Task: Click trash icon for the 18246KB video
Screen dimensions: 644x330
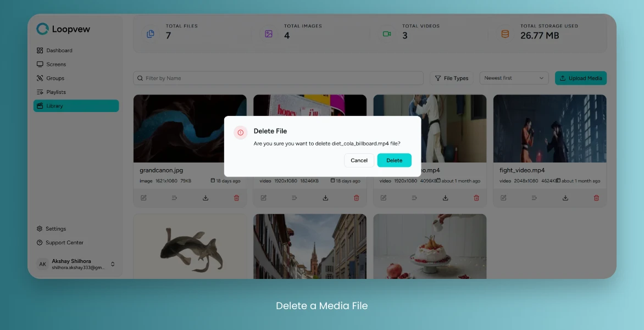Action: [x=357, y=198]
